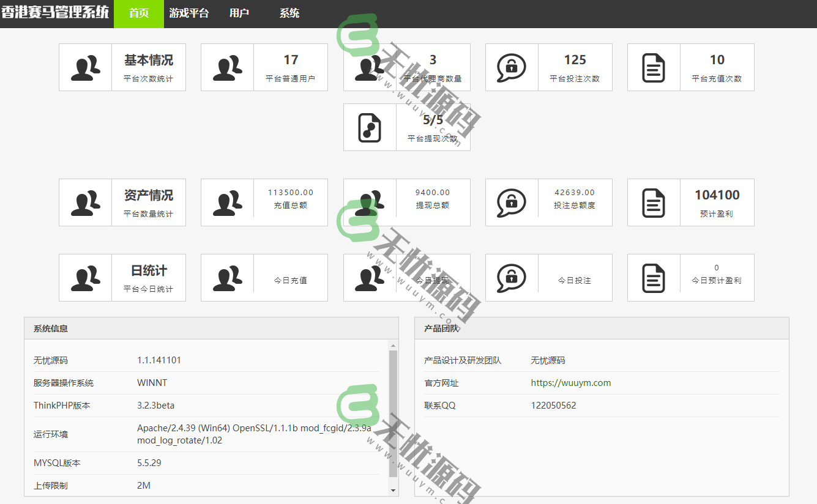Click the lock bubble icon for 投注总额度
817x504 pixels.
click(512, 202)
